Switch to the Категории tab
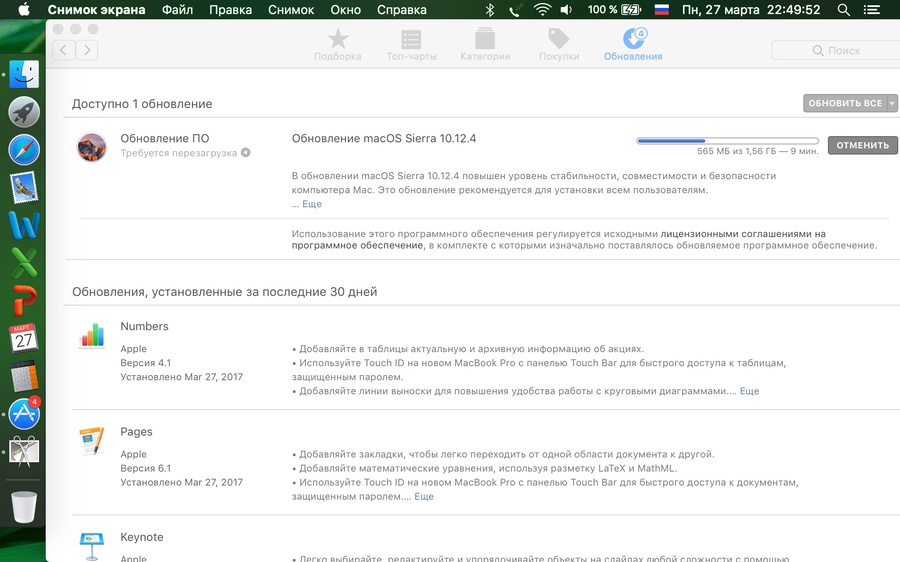The image size is (900, 562). [x=485, y=45]
